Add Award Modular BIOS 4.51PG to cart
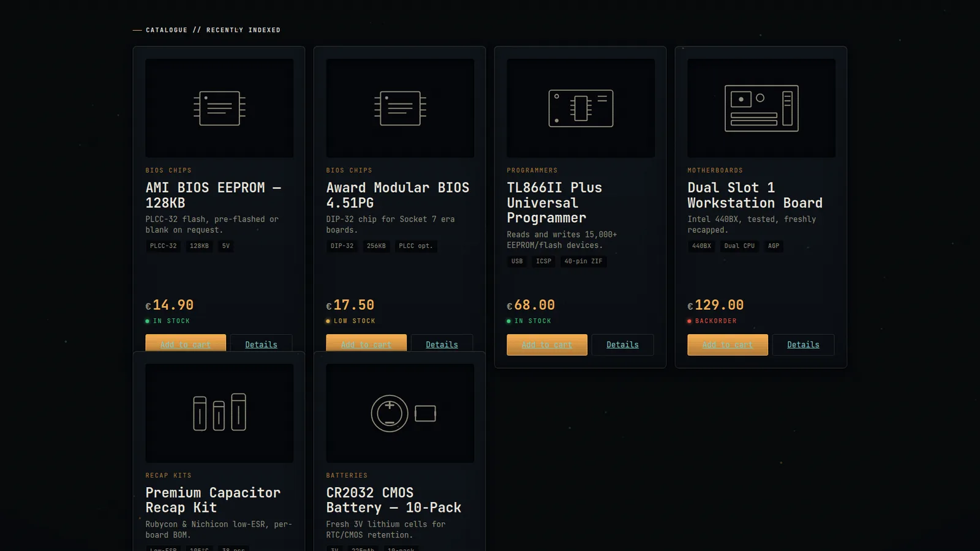 point(366,343)
